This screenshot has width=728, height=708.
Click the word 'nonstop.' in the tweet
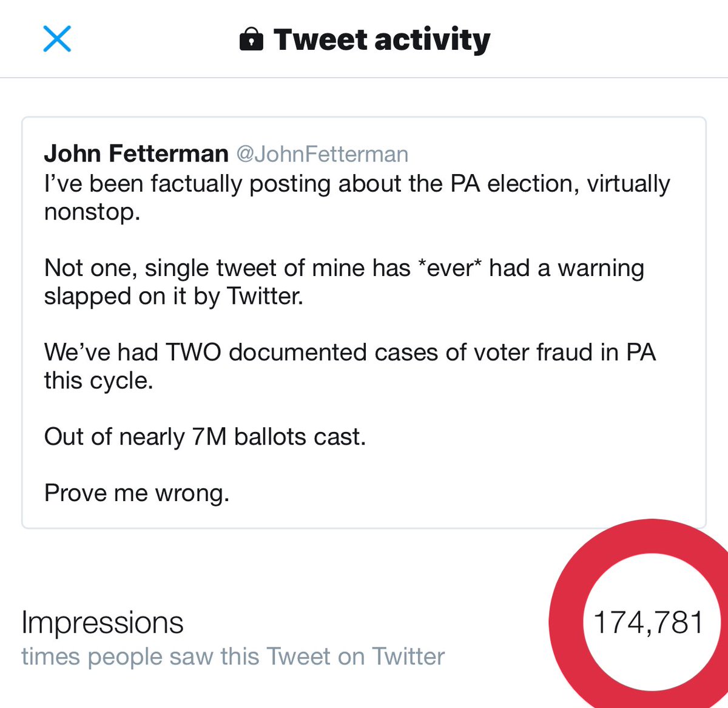coord(92,212)
